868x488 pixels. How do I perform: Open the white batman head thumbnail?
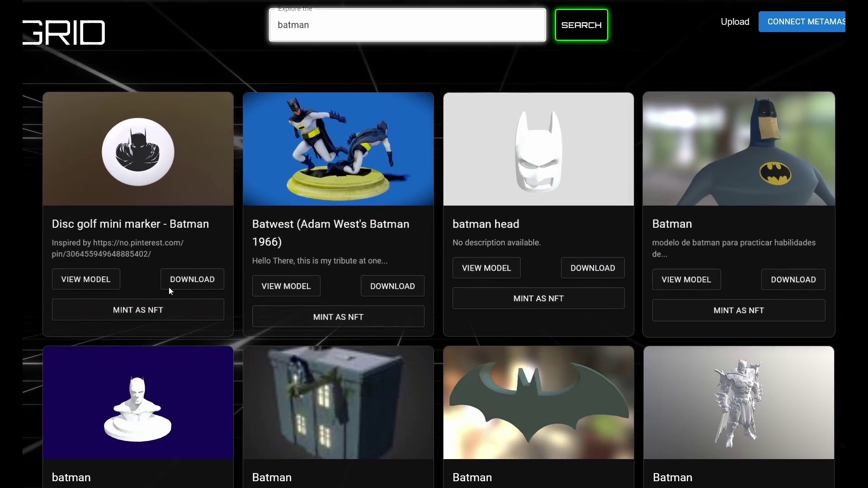pos(538,149)
